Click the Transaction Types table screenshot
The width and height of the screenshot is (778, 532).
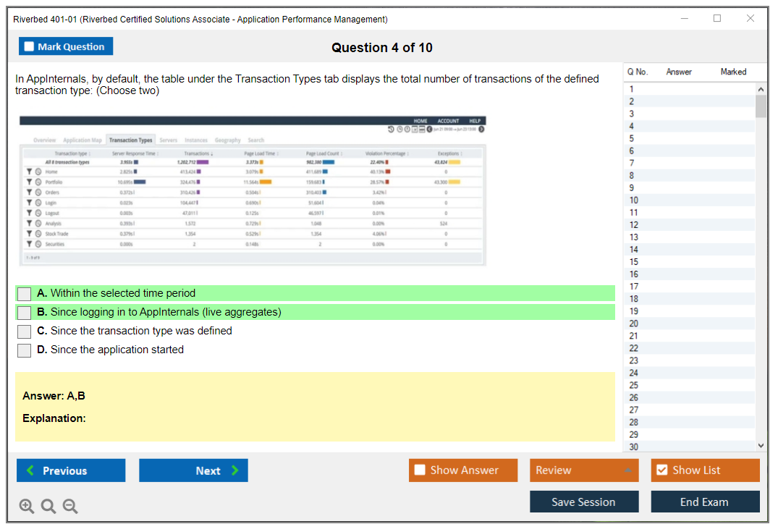pos(253,190)
